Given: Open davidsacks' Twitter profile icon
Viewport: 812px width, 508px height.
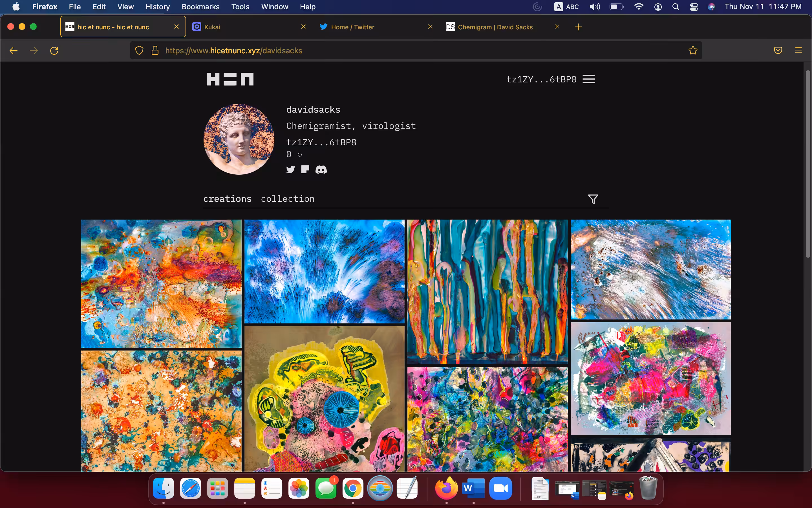Looking at the screenshot, I should click(x=291, y=169).
